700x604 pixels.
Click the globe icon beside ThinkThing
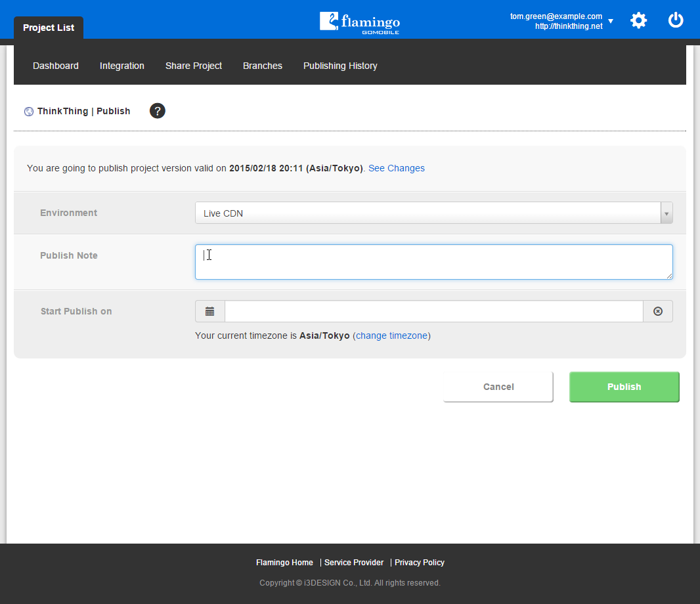[29, 112]
